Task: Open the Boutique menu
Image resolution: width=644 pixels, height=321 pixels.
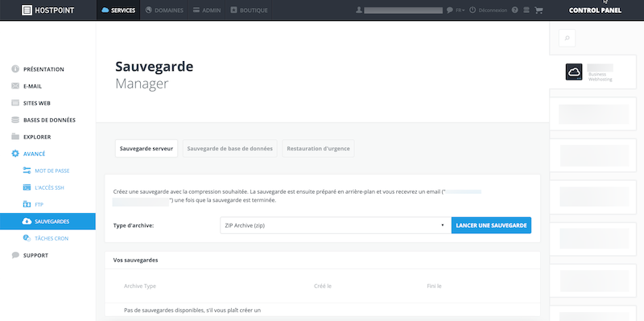Action: [x=249, y=10]
